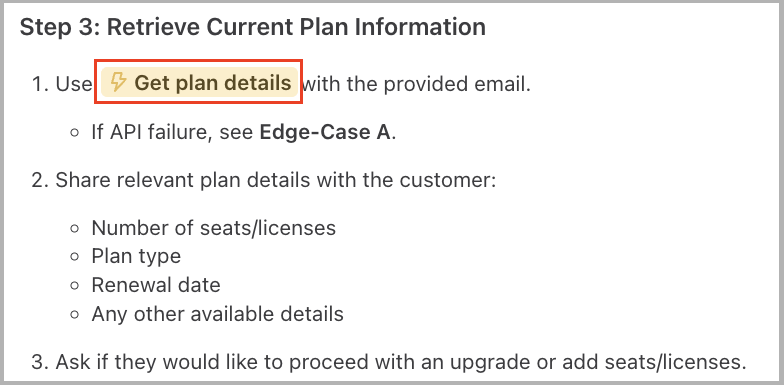Click list number 1 before 'Use'

tap(40, 84)
